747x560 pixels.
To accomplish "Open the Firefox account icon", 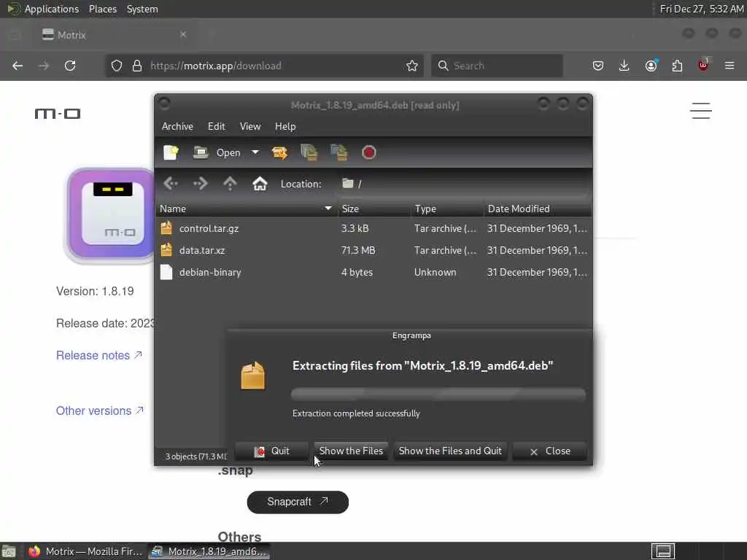I will point(651,66).
